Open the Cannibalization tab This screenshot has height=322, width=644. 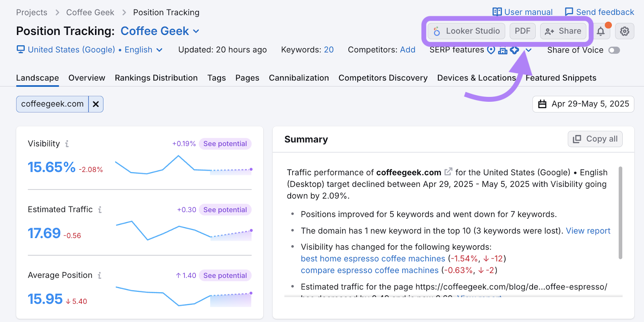click(299, 78)
